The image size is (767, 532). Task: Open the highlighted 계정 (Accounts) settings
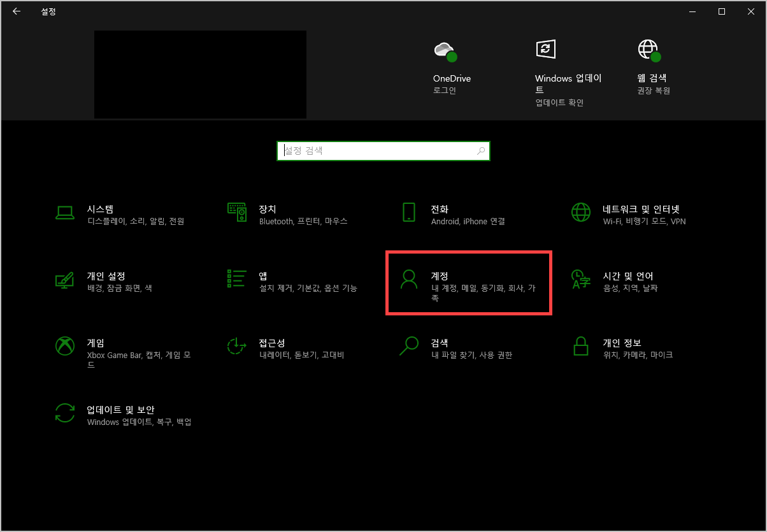tap(469, 283)
